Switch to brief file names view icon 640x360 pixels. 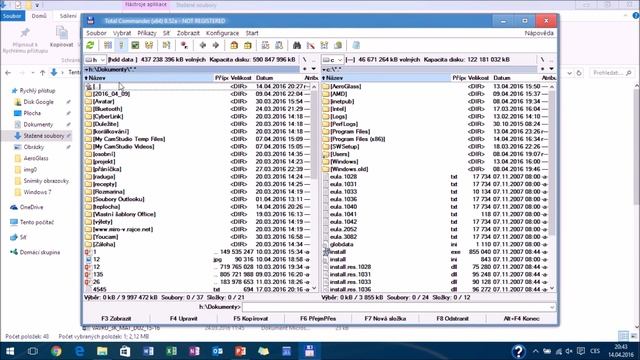pos(108,45)
